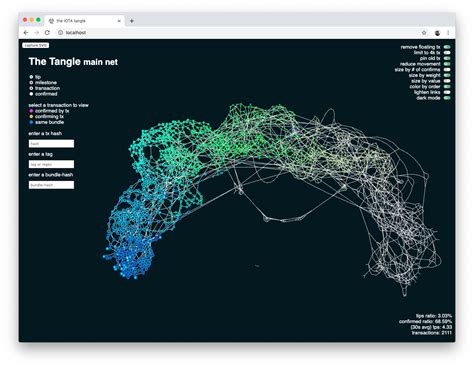
Task: Click the bundle-hash input field
Action: tap(51, 185)
